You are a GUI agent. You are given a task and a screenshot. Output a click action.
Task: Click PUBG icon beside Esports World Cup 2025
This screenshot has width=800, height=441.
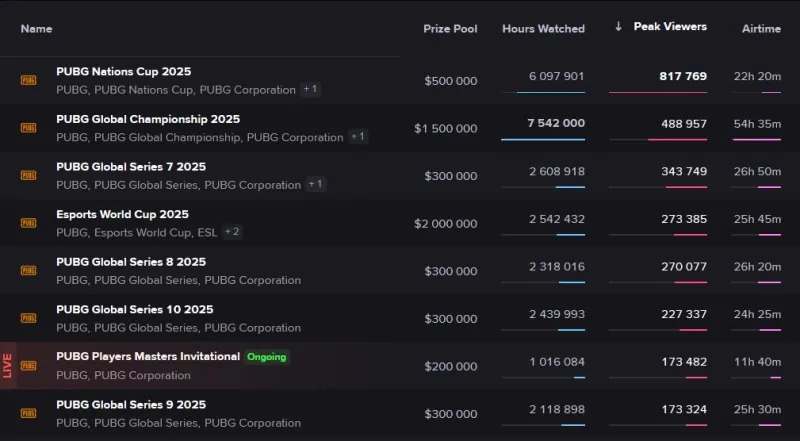coord(28,223)
